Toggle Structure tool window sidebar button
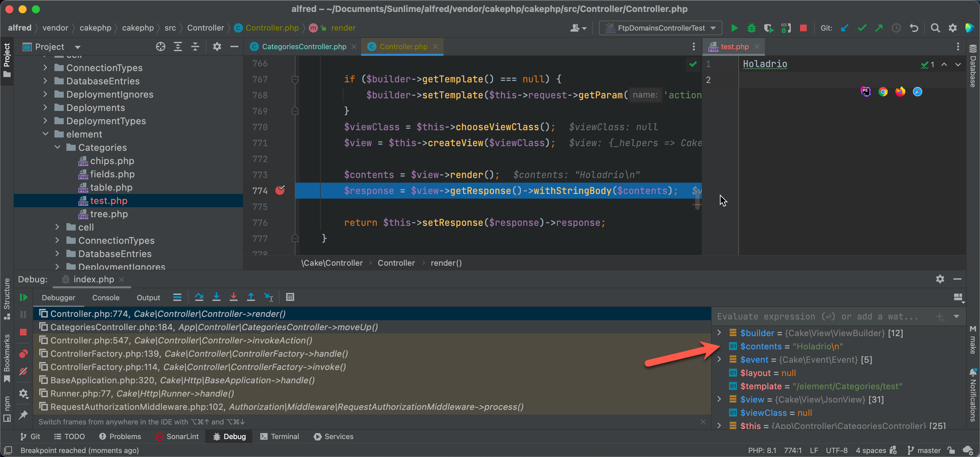The width and height of the screenshot is (980, 457). (x=7, y=299)
